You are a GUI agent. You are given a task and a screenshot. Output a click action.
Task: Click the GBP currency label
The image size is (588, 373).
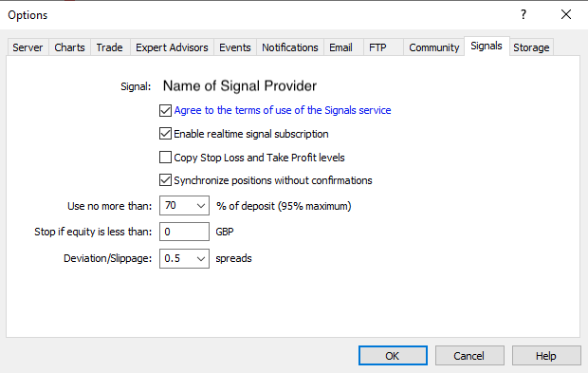tap(225, 232)
